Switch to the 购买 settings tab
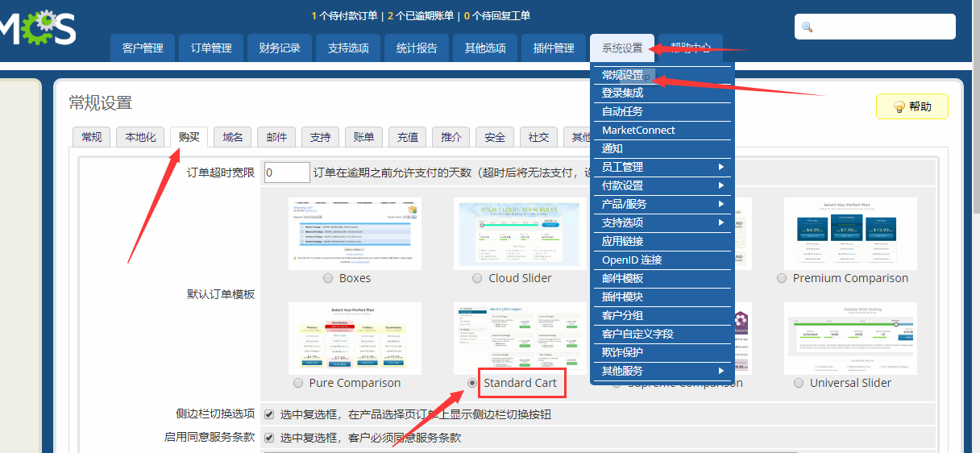 click(189, 137)
